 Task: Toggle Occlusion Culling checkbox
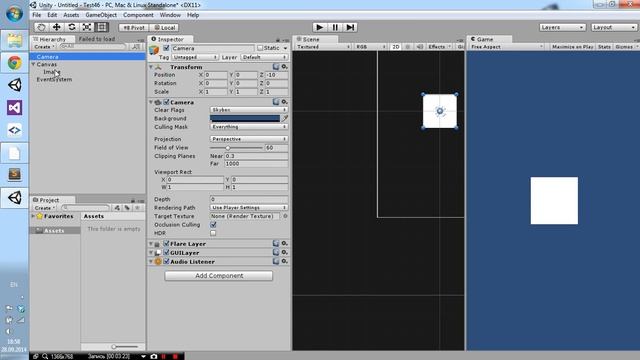tap(213, 224)
